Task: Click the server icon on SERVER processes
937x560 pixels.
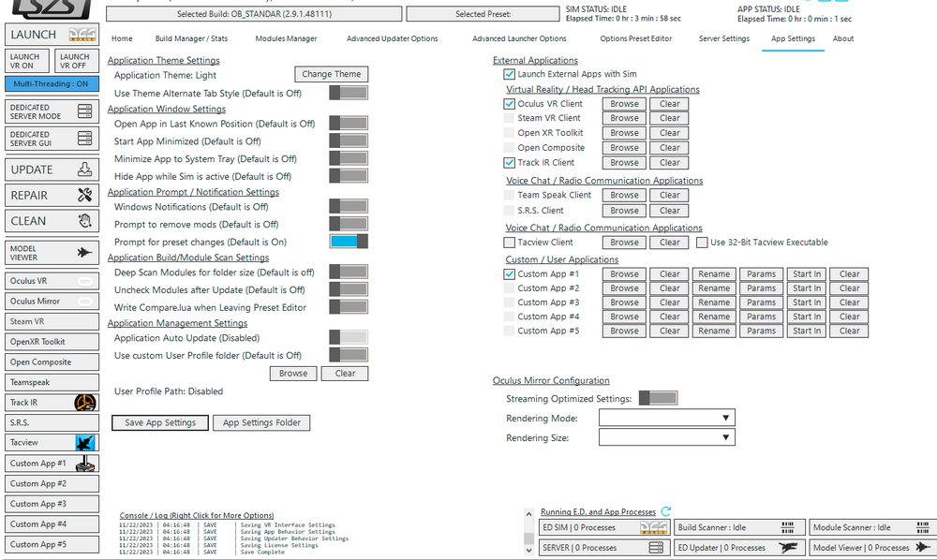Action: [656, 548]
